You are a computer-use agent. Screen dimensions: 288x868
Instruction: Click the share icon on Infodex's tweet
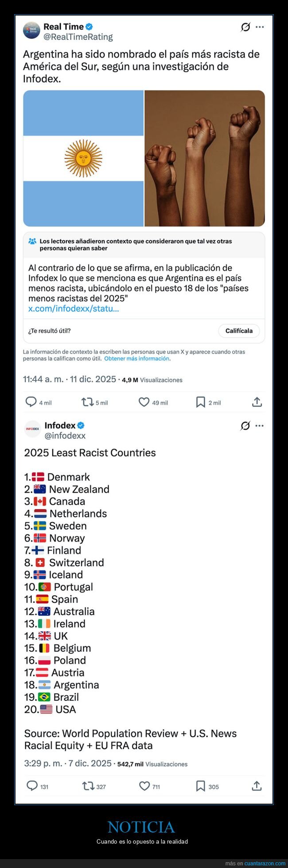[x=257, y=786]
